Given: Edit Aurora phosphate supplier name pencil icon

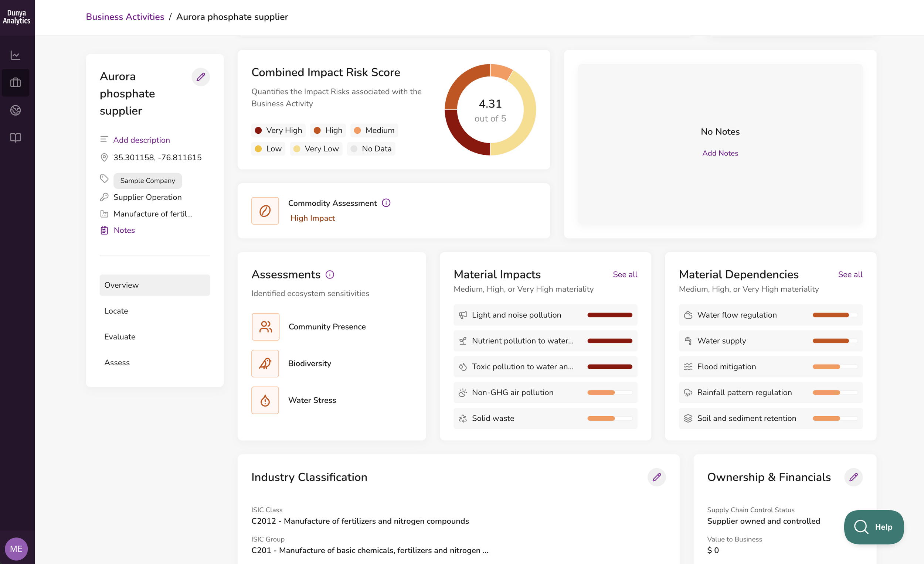Looking at the screenshot, I should click(201, 77).
